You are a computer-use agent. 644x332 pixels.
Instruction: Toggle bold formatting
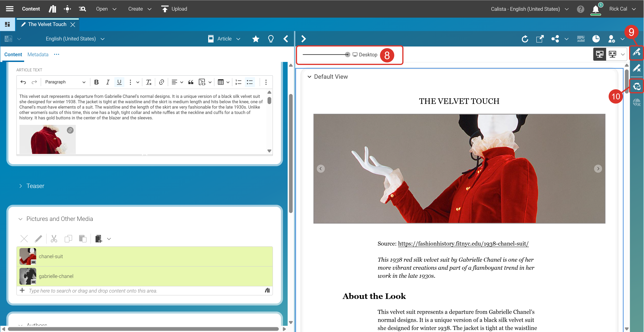coord(96,82)
